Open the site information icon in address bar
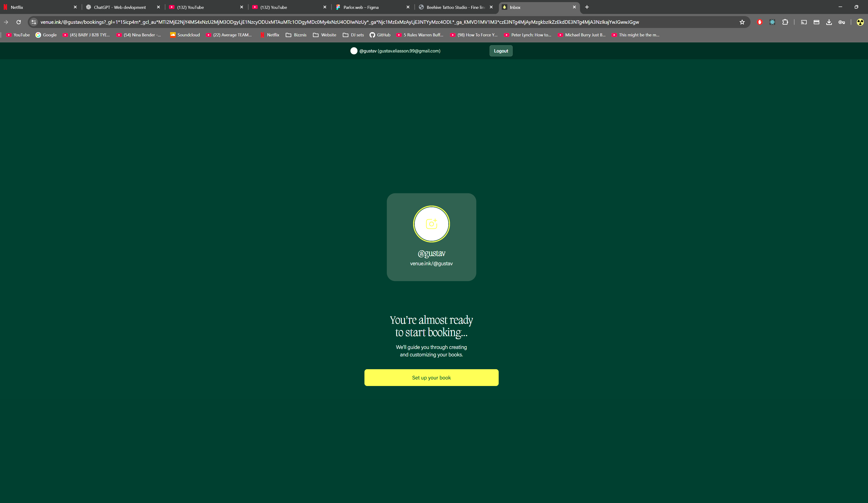Image resolution: width=868 pixels, height=503 pixels. click(x=34, y=22)
